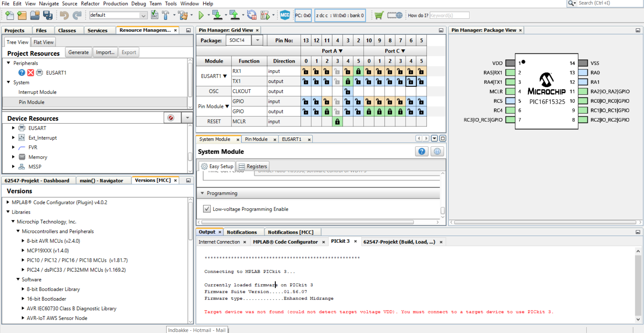Toggle TX1 lock on Port C 4
Viewport: 644px width, 333px height.
pyautogui.click(x=411, y=81)
